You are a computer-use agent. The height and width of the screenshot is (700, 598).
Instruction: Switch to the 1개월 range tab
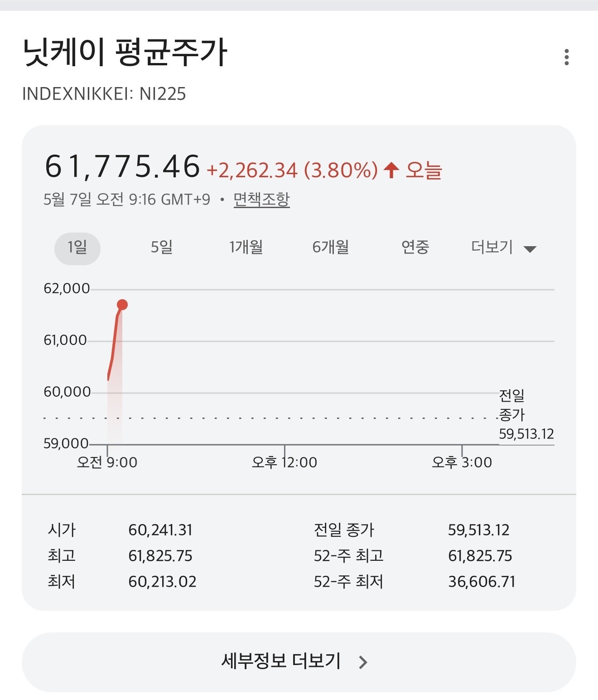coord(246,248)
